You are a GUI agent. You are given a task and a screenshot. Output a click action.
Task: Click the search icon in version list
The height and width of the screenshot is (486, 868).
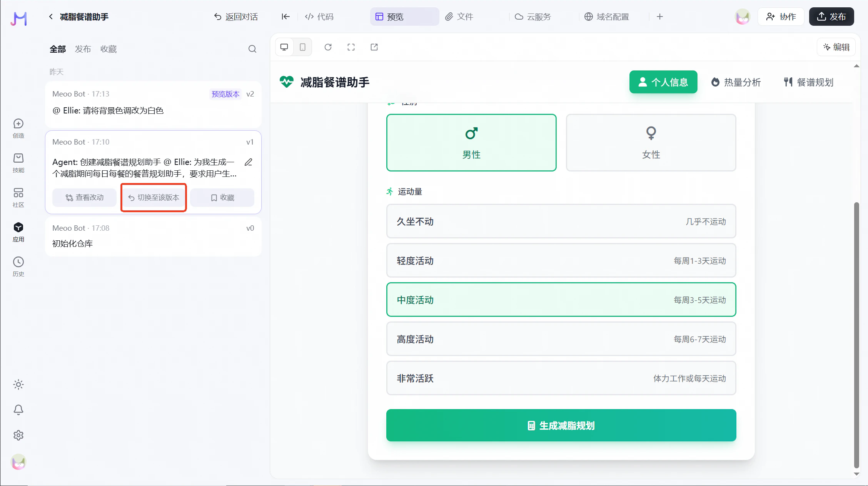[x=252, y=49]
